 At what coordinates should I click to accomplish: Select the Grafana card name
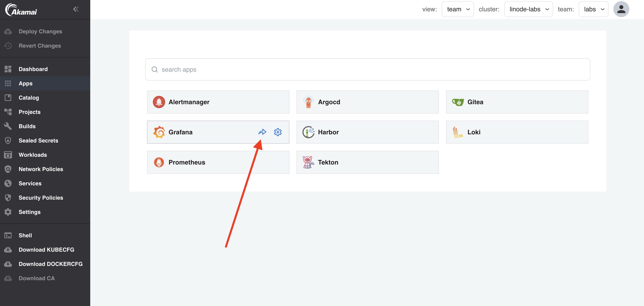pos(180,132)
